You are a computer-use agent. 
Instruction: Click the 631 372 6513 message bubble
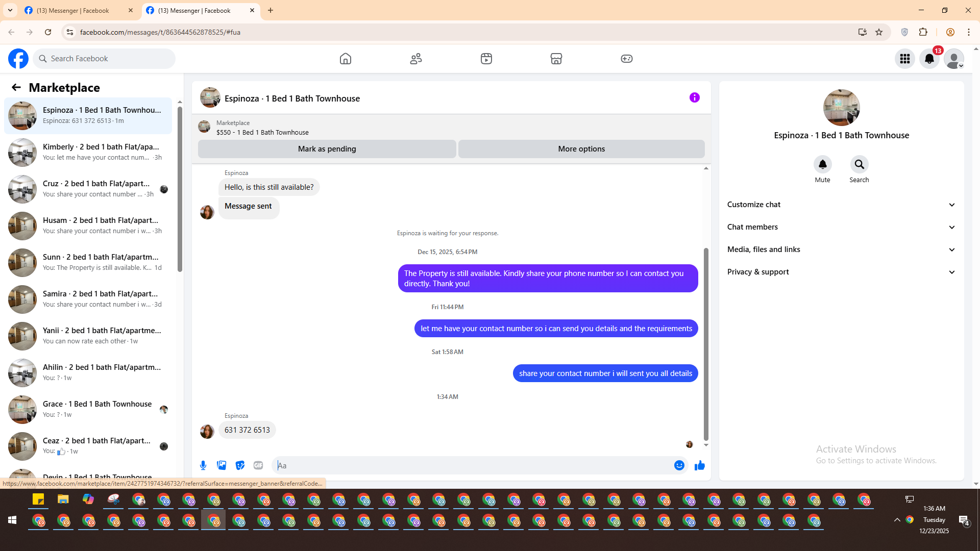[247, 430]
